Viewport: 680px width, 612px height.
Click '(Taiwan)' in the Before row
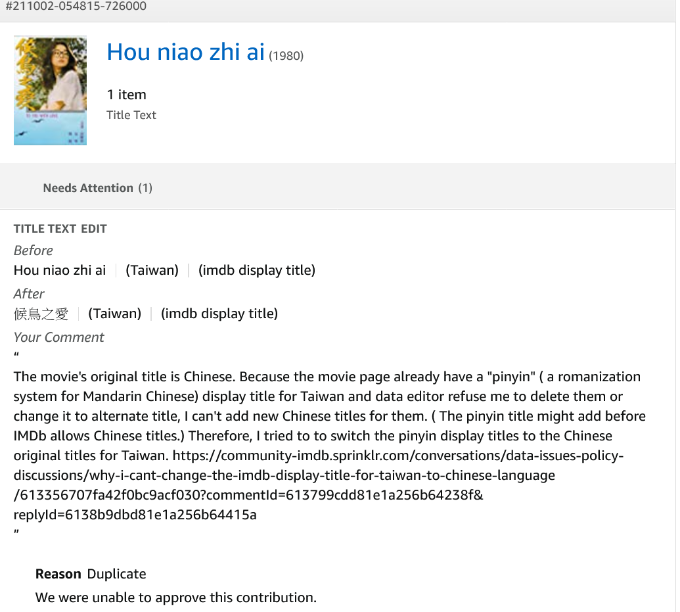point(152,270)
